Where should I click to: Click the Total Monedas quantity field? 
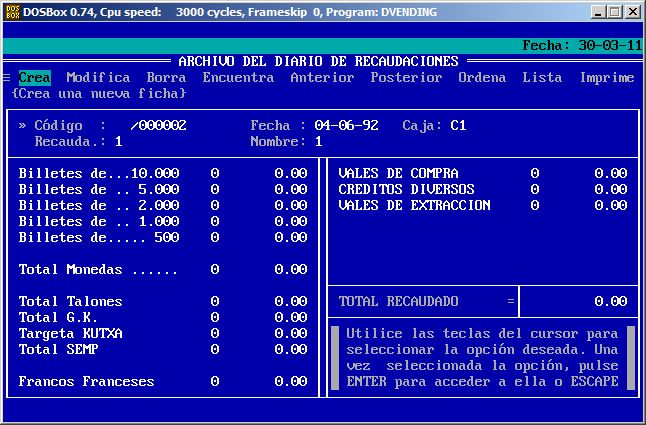pyautogui.click(x=214, y=270)
